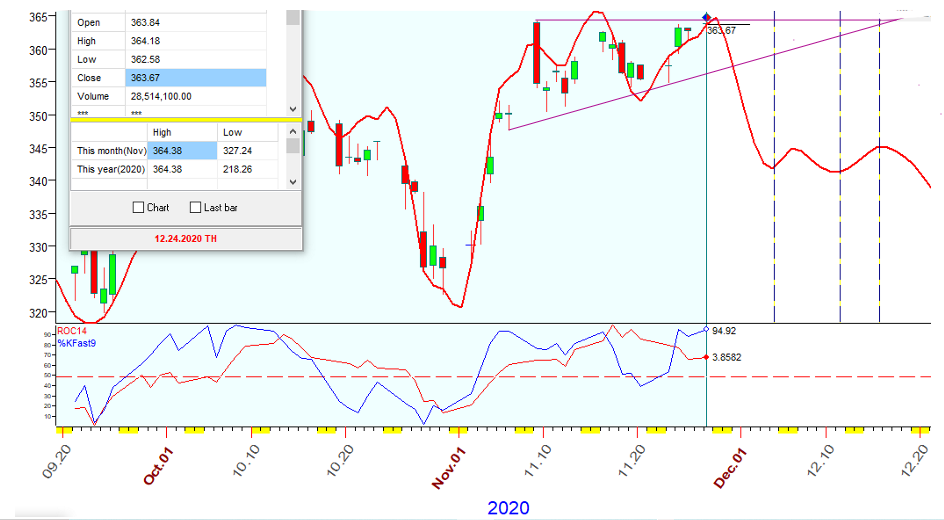Click the Volume value 28,514,100.00
Image resolution: width=944 pixels, height=520 pixels.
[195, 96]
